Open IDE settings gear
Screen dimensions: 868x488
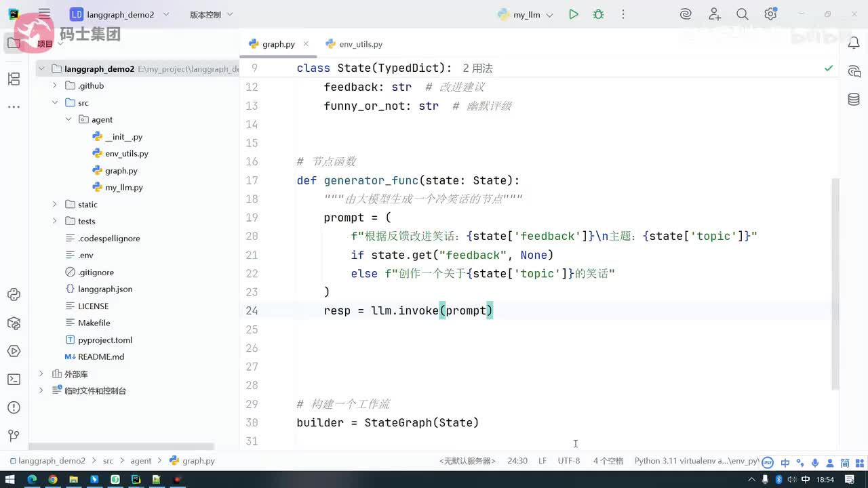[770, 14]
